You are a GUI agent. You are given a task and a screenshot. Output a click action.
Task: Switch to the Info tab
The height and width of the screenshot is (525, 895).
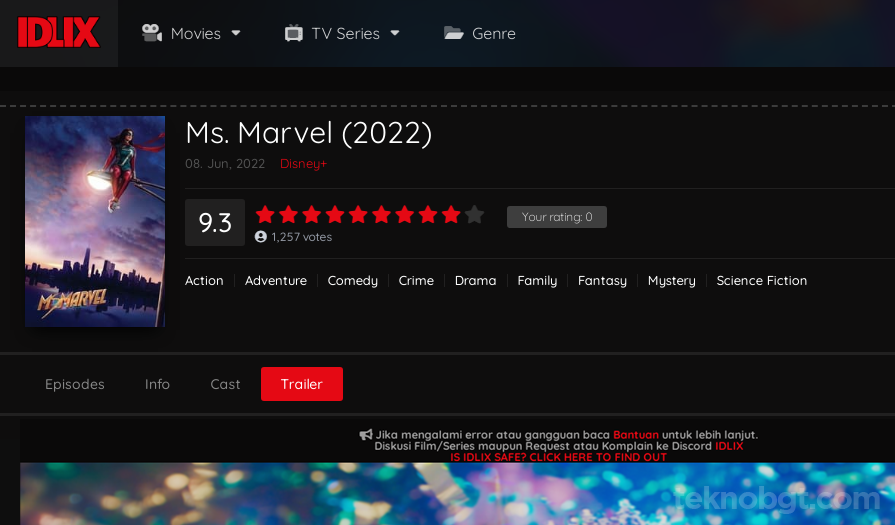(x=157, y=384)
